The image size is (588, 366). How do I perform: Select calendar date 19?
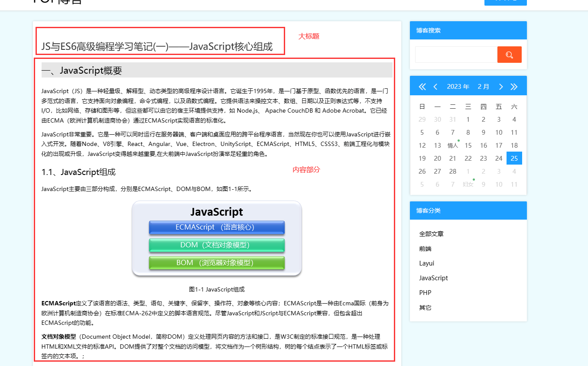[x=422, y=159]
